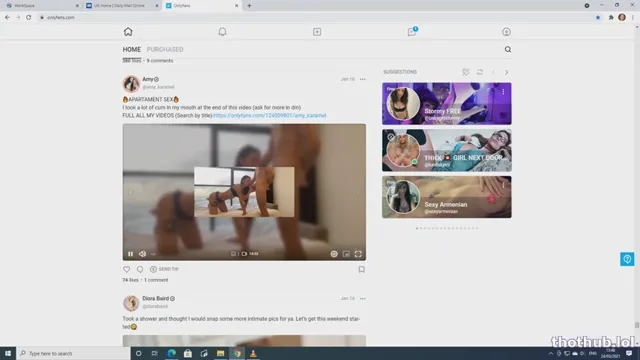The width and height of the screenshot is (640, 360).
Task: Open File Explorer from the taskbar
Action: [x=220, y=353]
